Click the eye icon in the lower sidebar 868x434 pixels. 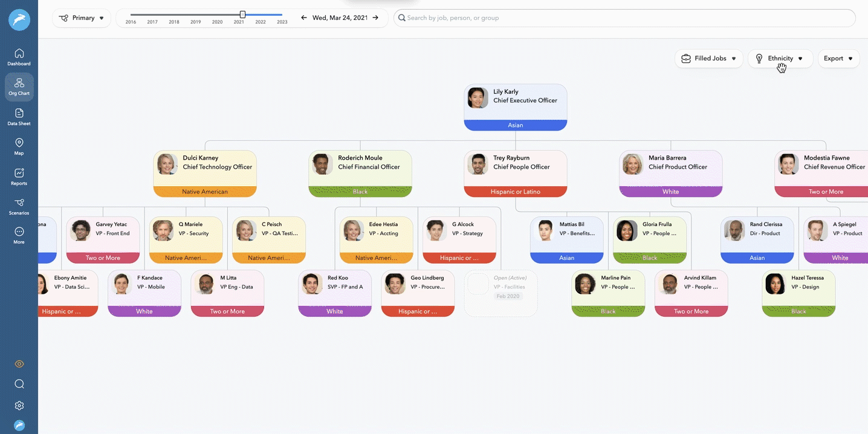[x=19, y=363]
